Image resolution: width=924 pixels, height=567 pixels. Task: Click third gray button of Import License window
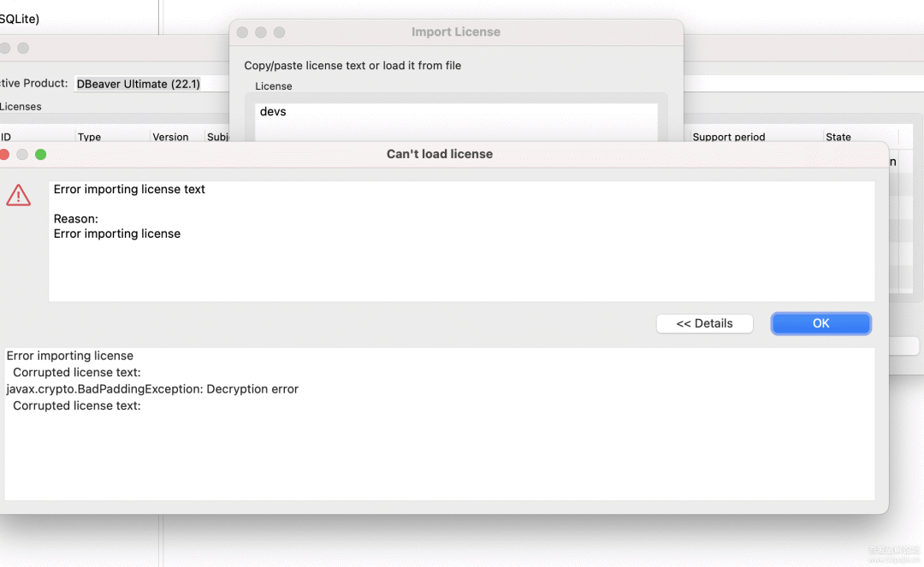coord(279,32)
